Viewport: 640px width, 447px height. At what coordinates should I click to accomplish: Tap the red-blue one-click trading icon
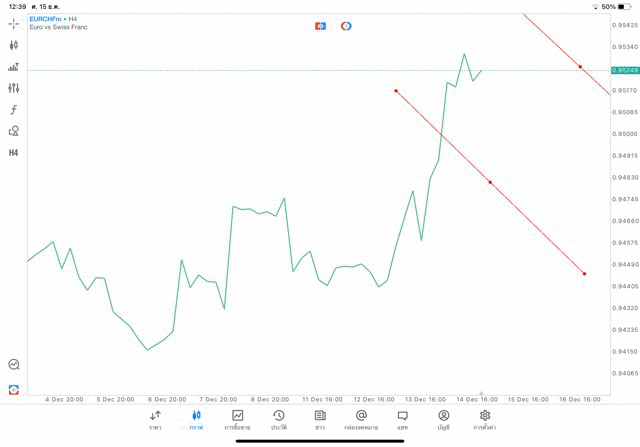click(x=320, y=25)
